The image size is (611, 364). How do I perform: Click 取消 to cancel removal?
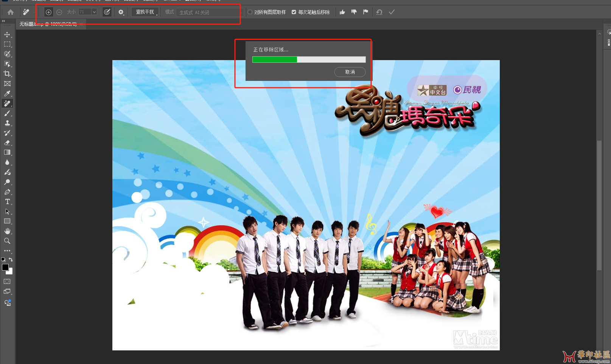coord(350,72)
